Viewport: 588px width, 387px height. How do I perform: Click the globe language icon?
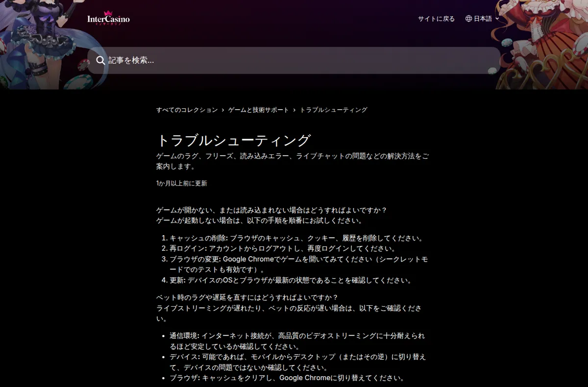[x=468, y=19]
